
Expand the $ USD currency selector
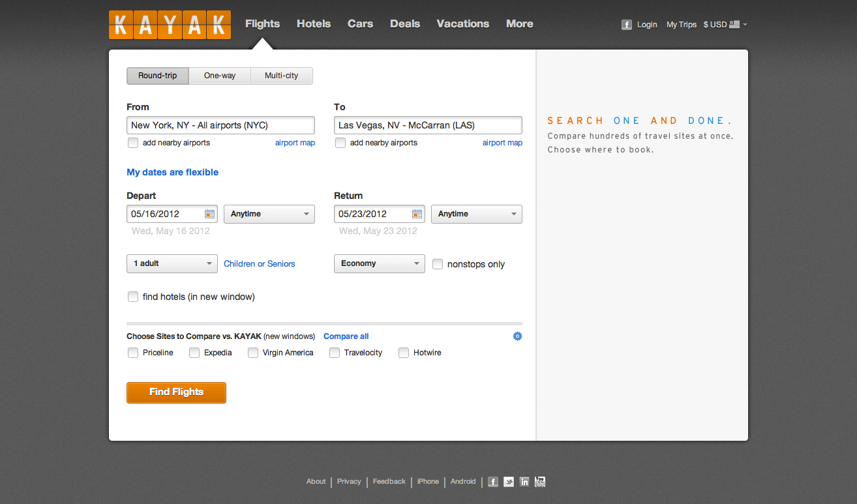click(725, 25)
